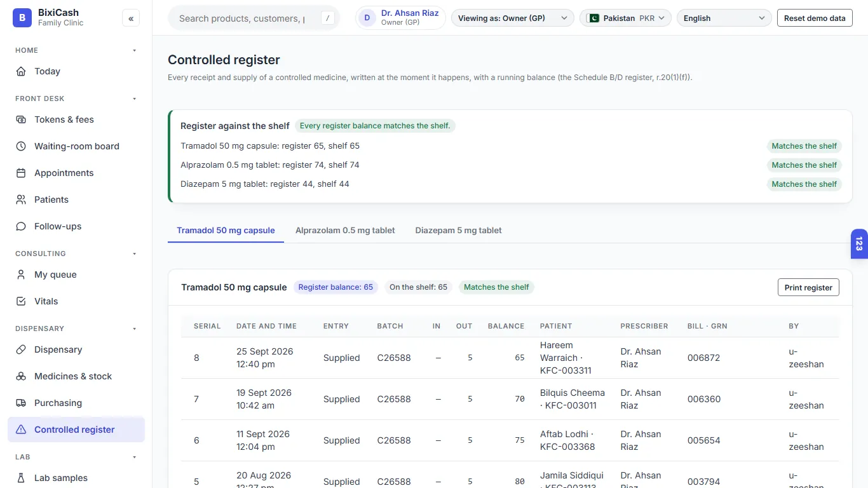This screenshot has height=488, width=868.
Task: Click the blue 123 side tab
Action: 859,244
